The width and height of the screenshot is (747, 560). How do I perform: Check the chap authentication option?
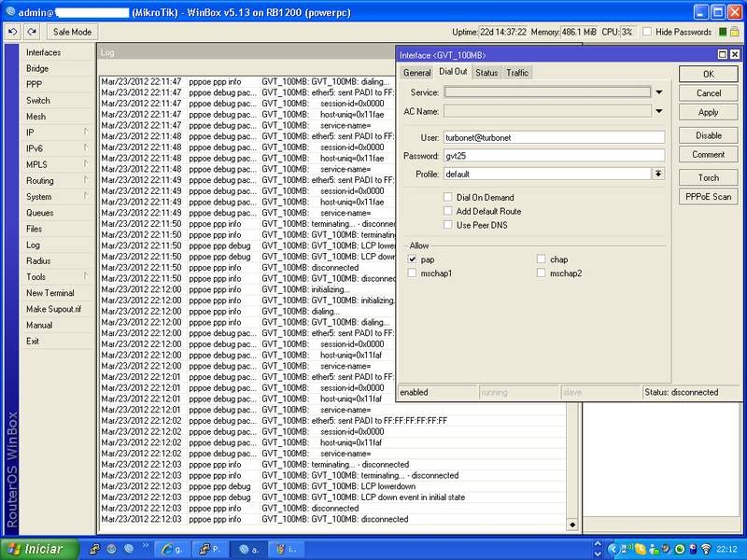pos(542,259)
